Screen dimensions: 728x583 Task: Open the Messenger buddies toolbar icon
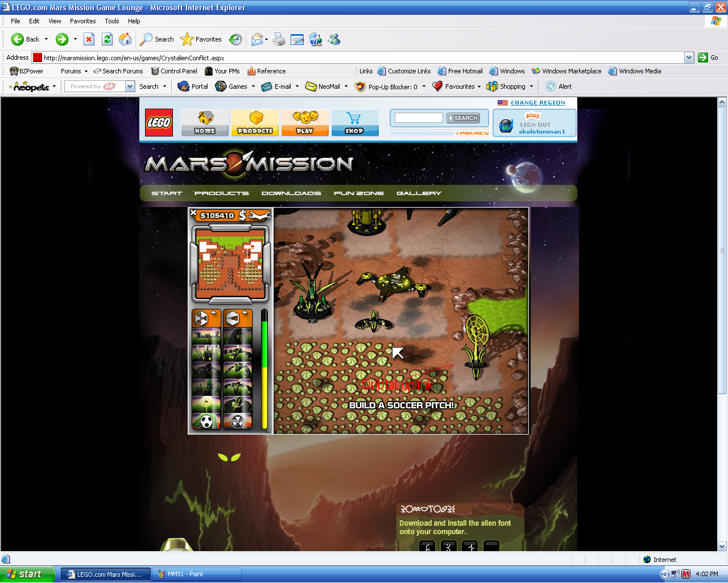[334, 39]
